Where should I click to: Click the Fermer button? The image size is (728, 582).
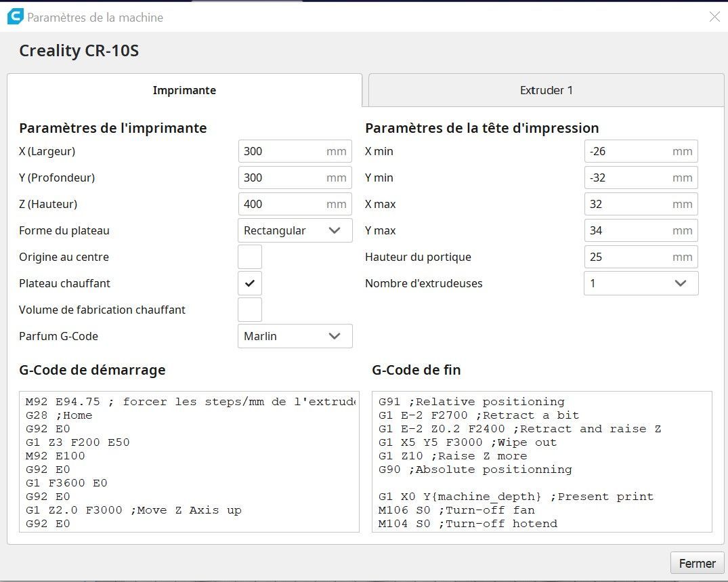(x=697, y=564)
